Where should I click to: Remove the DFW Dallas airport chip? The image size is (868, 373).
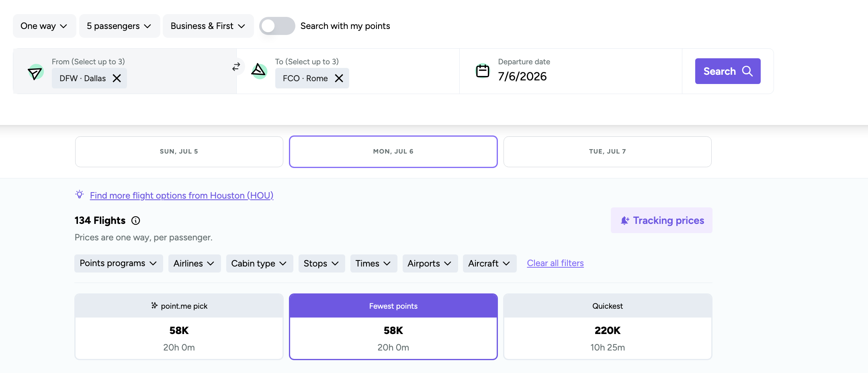pos(117,78)
